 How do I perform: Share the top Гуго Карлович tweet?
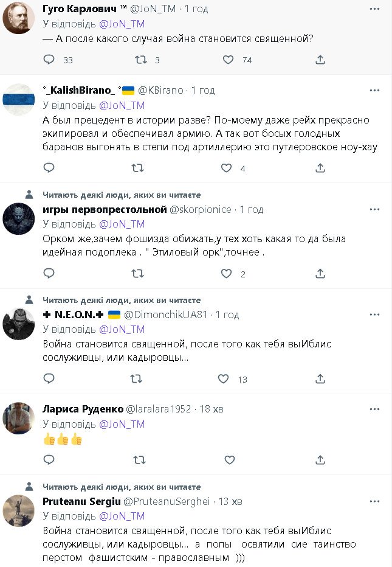click(320, 60)
